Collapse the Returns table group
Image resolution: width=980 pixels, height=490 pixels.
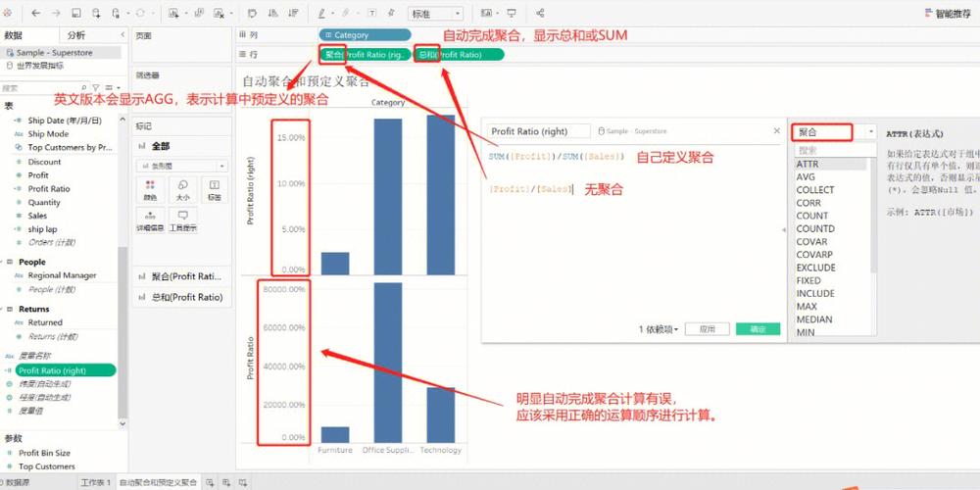pos(3,309)
